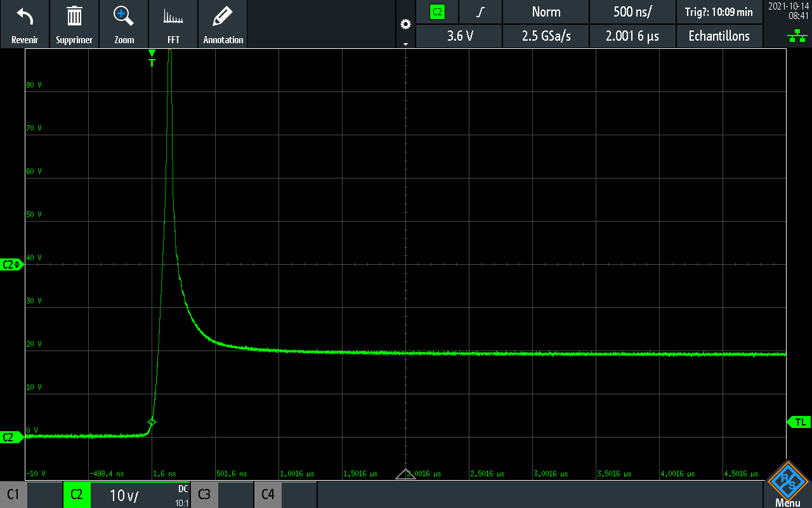Image resolution: width=812 pixels, height=508 pixels.
Task: Click the trigger point diamond on waveform
Action: [152, 422]
